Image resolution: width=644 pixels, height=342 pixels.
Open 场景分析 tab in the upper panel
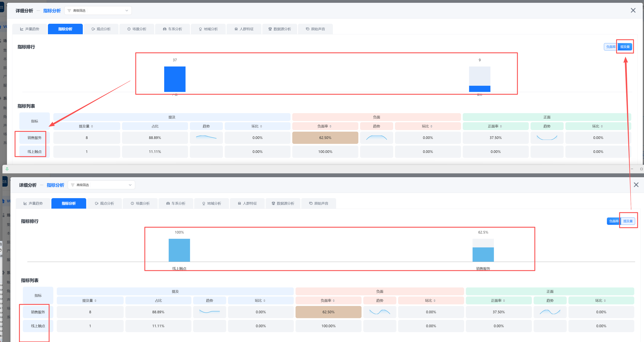pos(137,29)
